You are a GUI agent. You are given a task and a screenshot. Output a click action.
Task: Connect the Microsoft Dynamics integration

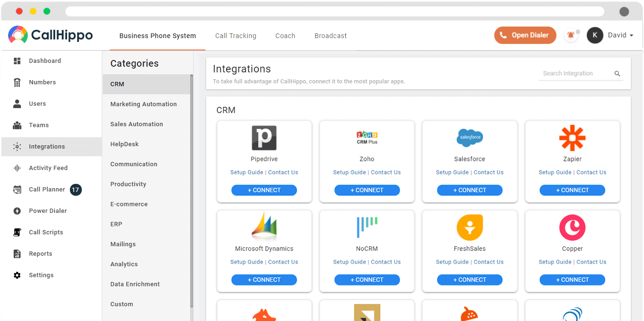click(x=264, y=280)
